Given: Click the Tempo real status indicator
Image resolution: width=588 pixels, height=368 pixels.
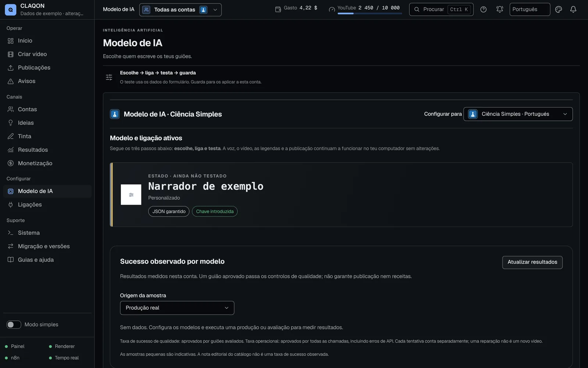Looking at the screenshot, I should coord(64,358).
